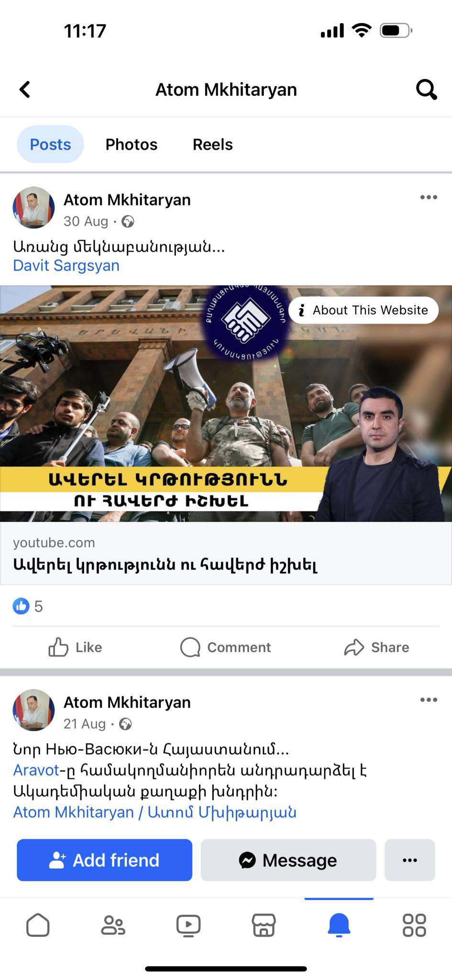This screenshot has height=980, width=452.
Task: Open more profile actions next to Message
Action: pos(410,860)
